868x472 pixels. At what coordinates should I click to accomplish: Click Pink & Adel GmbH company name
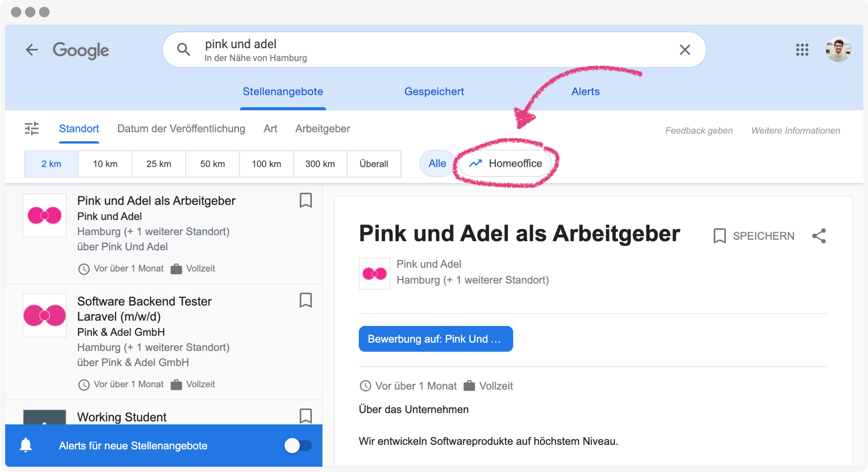tap(121, 332)
